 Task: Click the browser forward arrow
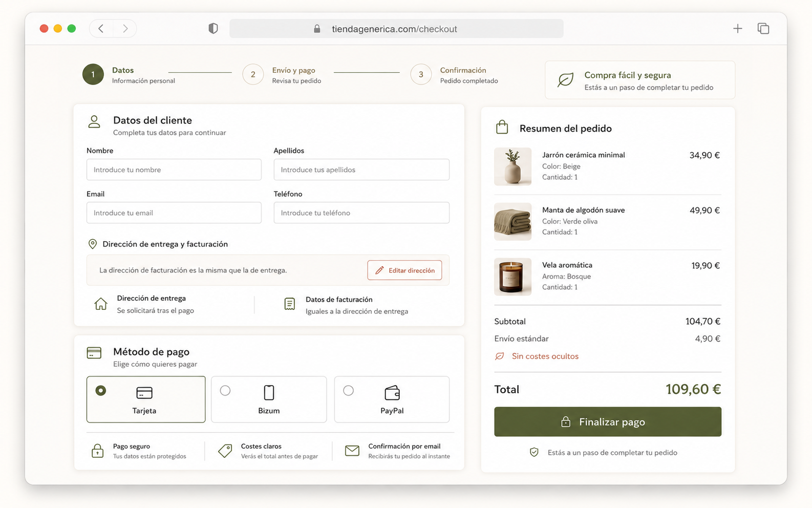[125, 29]
